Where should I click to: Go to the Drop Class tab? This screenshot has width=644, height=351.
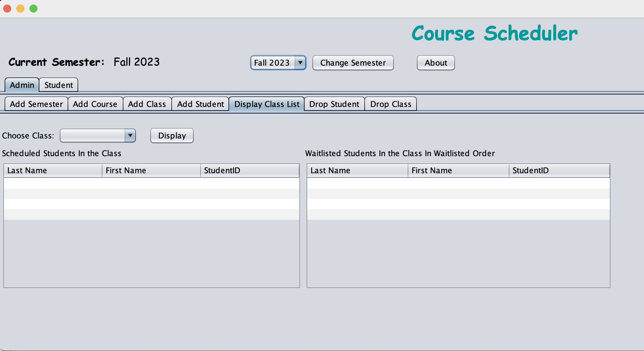pyautogui.click(x=391, y=104)
